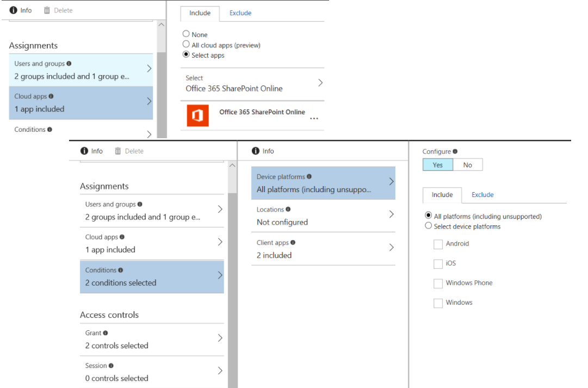
Task: Click the scroll up arrow in the lower panel
Action: point(232,165)
